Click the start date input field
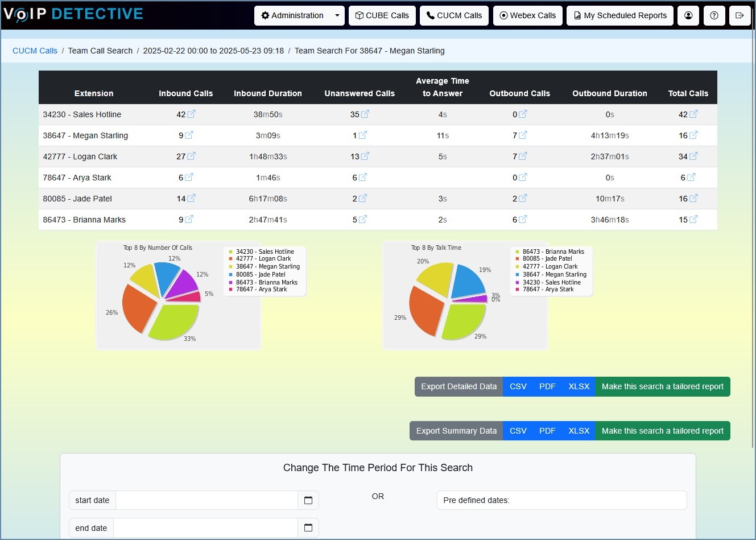The height and width of the screenshot is (540, 756). pos(206,500)
